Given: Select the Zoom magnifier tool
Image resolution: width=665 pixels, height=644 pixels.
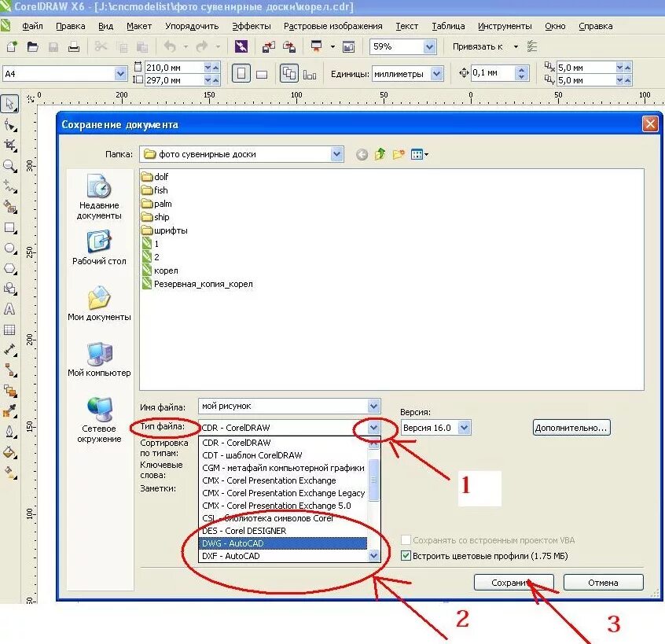Looking at the screenshot, I should 9,166.
